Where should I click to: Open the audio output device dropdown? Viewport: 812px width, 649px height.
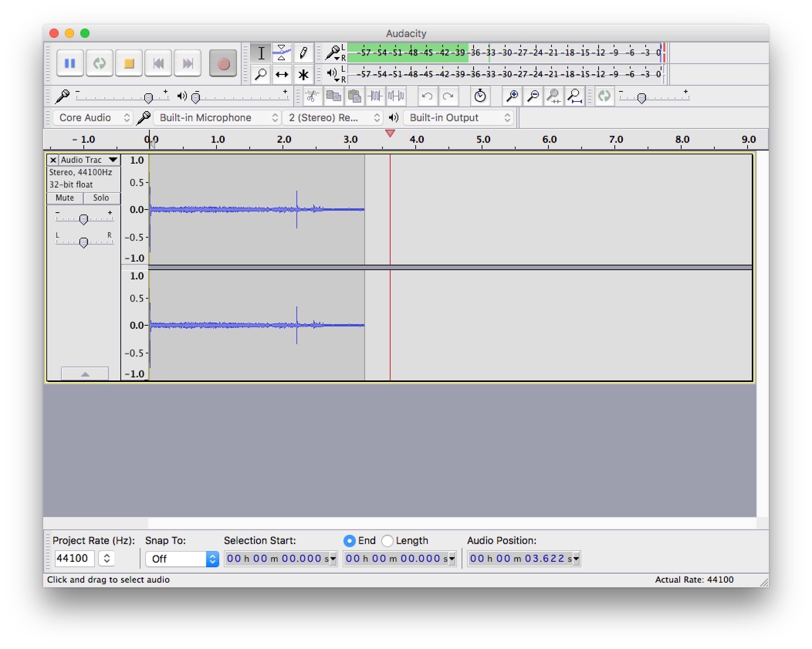(x=457, y=119)
